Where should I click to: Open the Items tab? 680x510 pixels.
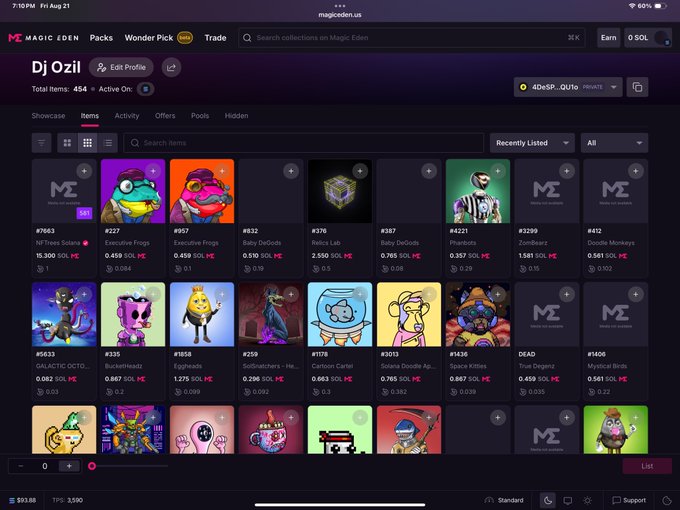point(90,116)
